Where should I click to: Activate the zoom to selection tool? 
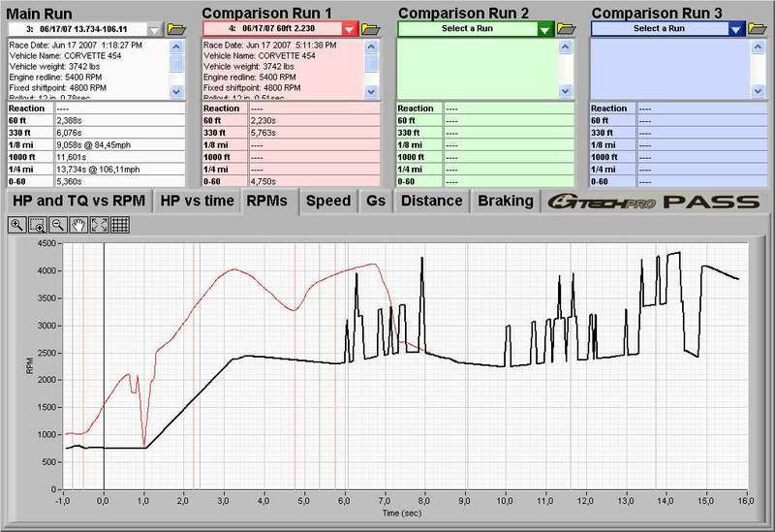[37, 225]
